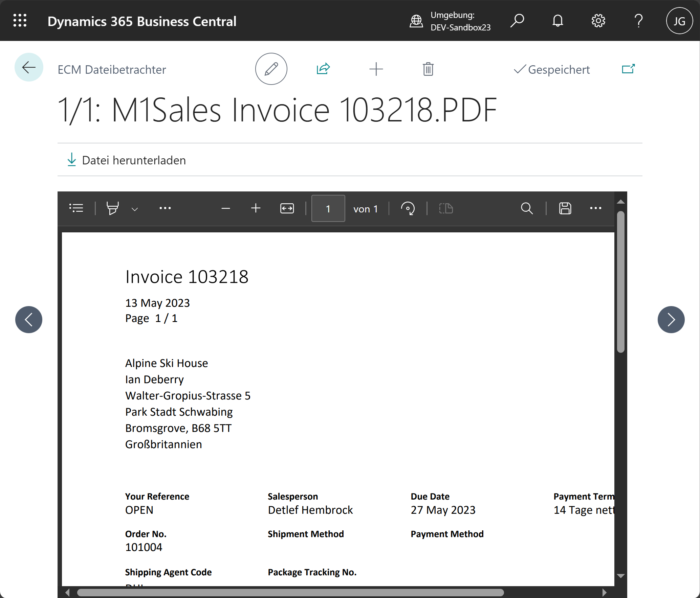This screenshot has height=598, width=700.
Task: Open the app launcher waffle menu
Action: coord(20,21)
